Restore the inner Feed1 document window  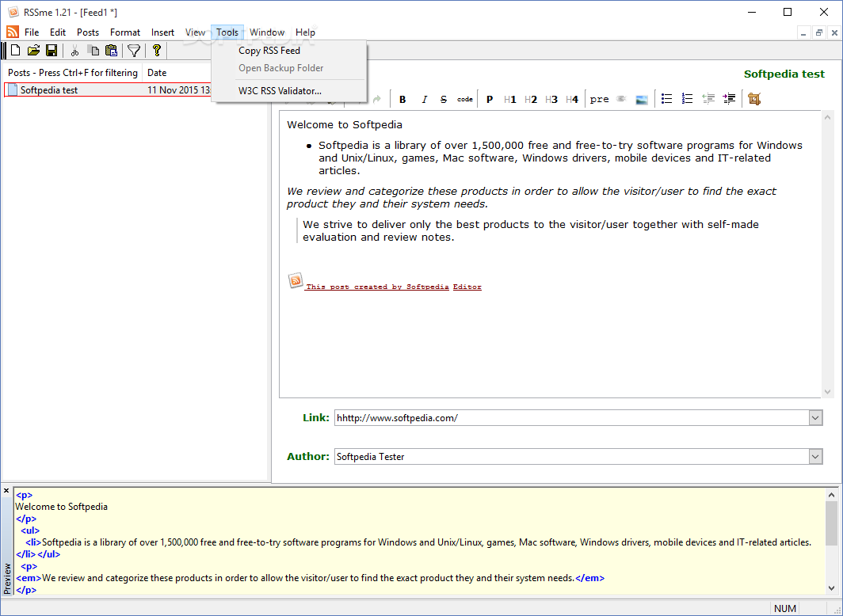click(x=818, y=32)
